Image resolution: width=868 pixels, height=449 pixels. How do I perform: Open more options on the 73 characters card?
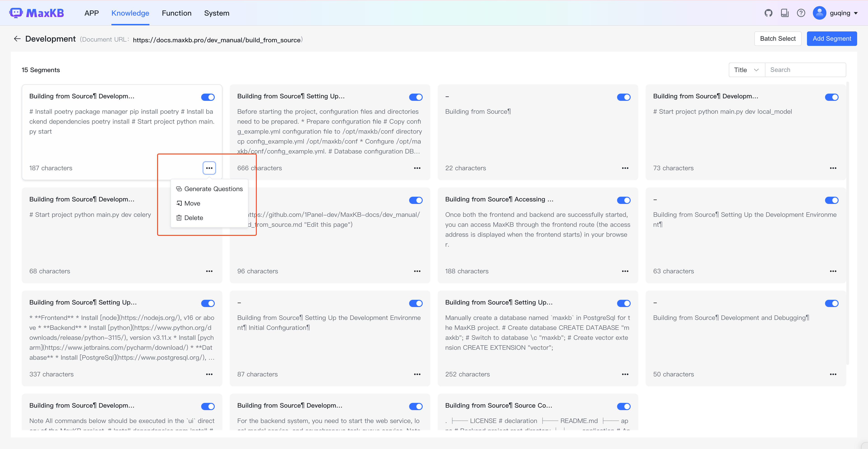coord(833,168)
